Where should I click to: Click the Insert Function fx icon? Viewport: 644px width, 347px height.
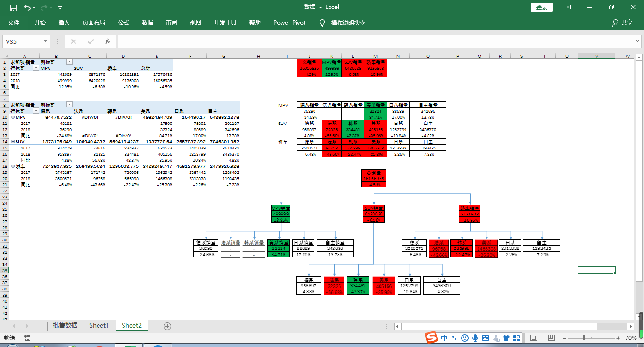107,41
